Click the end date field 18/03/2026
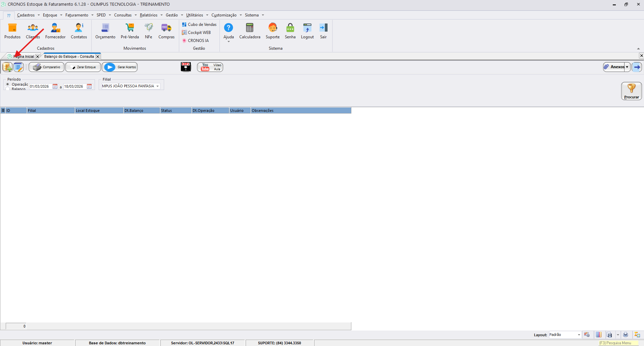Screen dimensions: 644x346 (x=74, y=86)
